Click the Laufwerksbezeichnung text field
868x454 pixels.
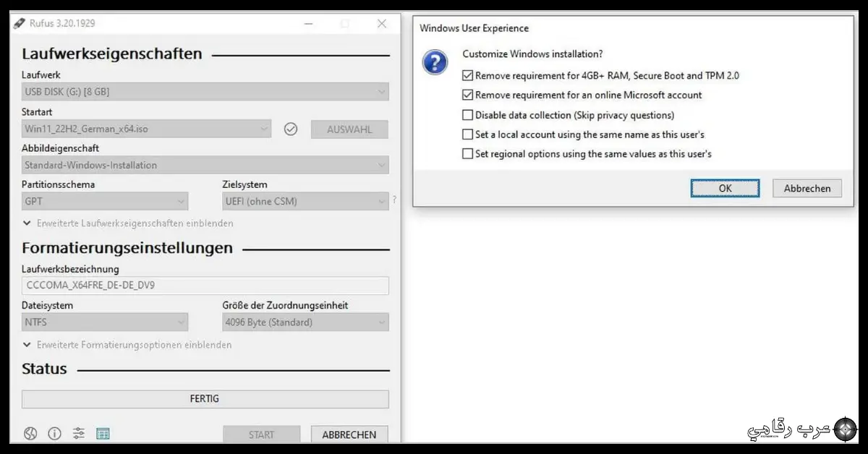click(x=205, y=286)
